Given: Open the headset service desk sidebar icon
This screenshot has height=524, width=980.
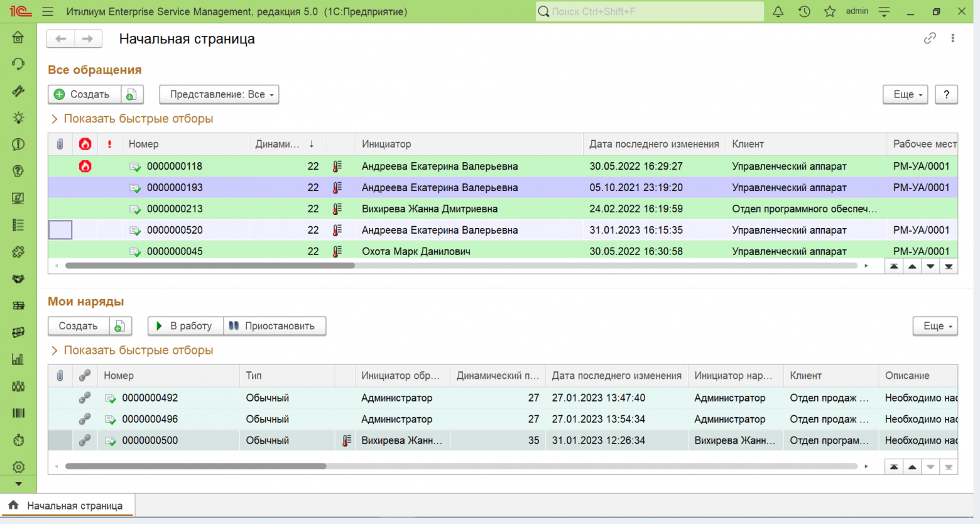Looking at the screenshot, I should click(x=18, y=64).
